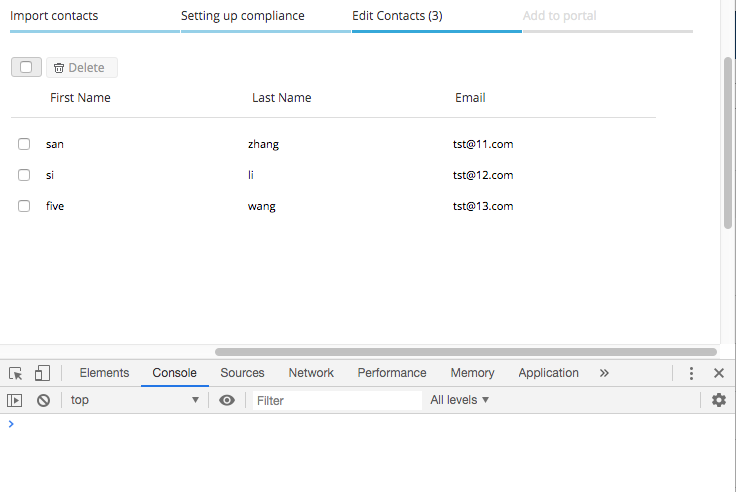The width and height of the screenshot is (736, 492).
Task: Check the checkbox for si li
Action: tap(24, 175)
